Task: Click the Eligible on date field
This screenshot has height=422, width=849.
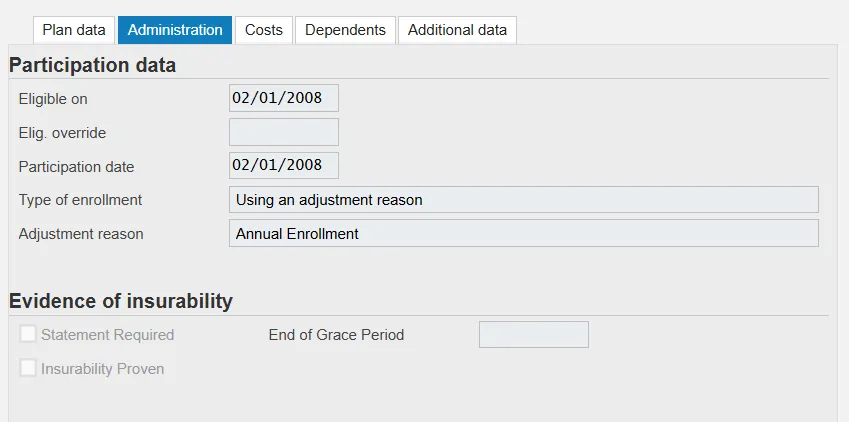Action: 283,98
